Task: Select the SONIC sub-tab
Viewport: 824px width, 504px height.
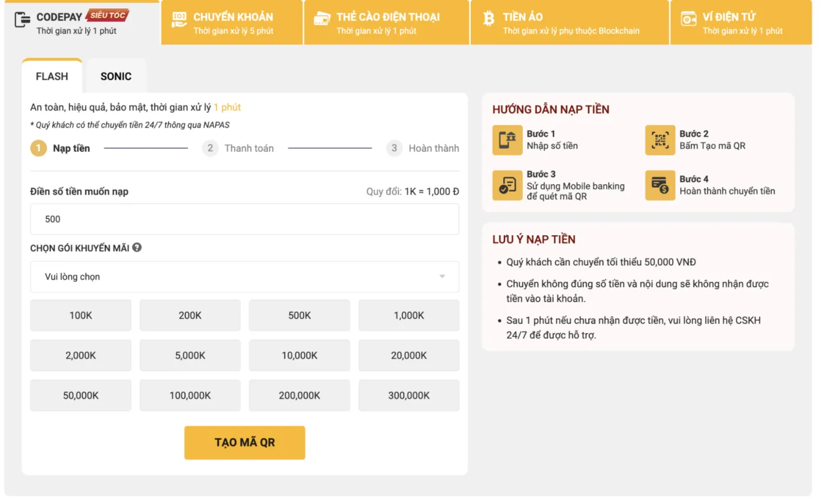Action: pyautogui.click(x=116, y=76)
